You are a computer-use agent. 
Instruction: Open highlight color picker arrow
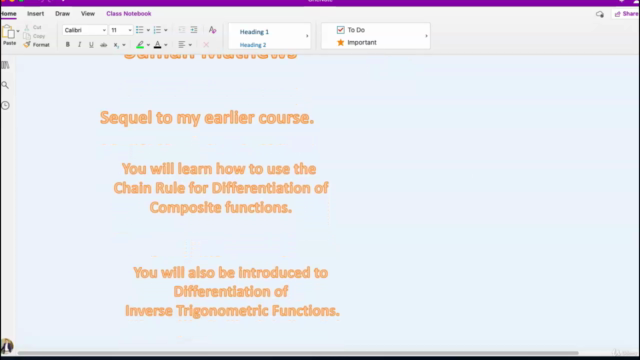[x=148, y=45]
